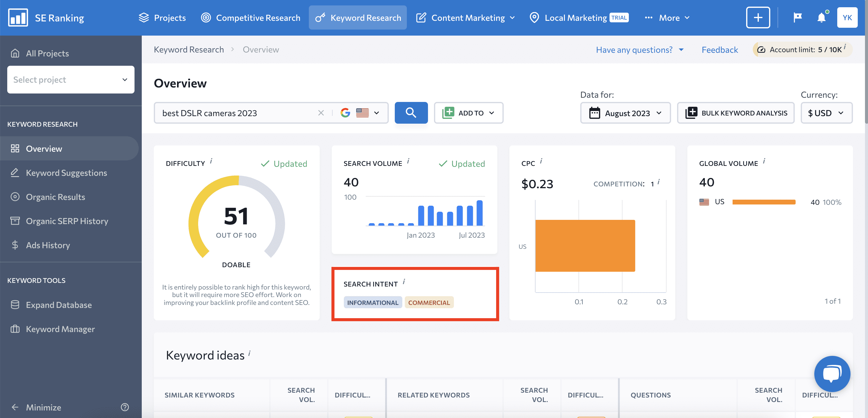The width and height of the screenshot is (868, 418).
Task: Expand the Content Marketing menu
Action: tap(465, 17)
